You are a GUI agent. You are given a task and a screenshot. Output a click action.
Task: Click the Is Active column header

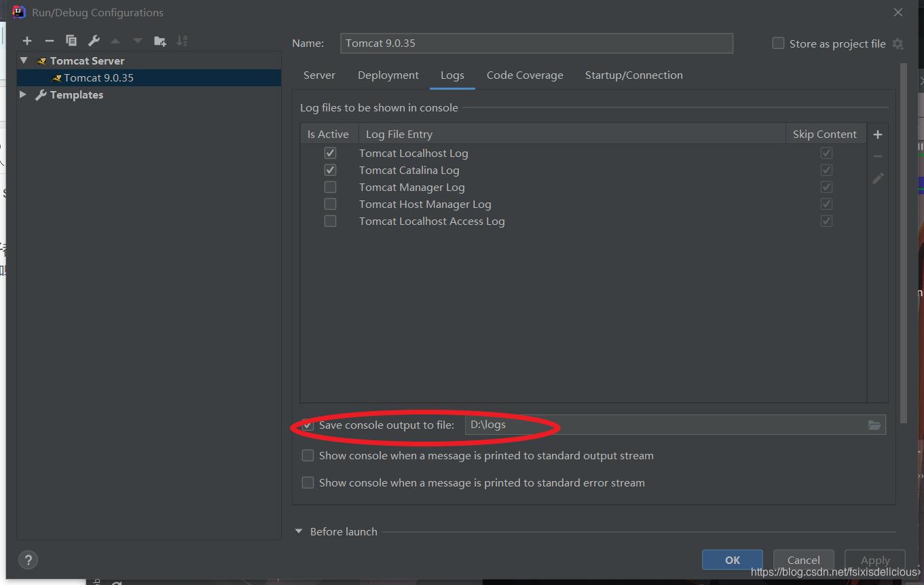(x=329, y=134)
